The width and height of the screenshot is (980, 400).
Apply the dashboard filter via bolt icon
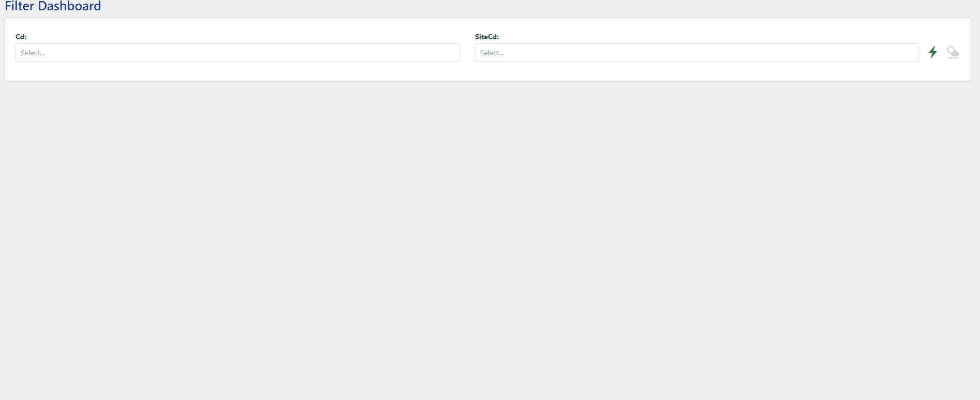point(932,52)
